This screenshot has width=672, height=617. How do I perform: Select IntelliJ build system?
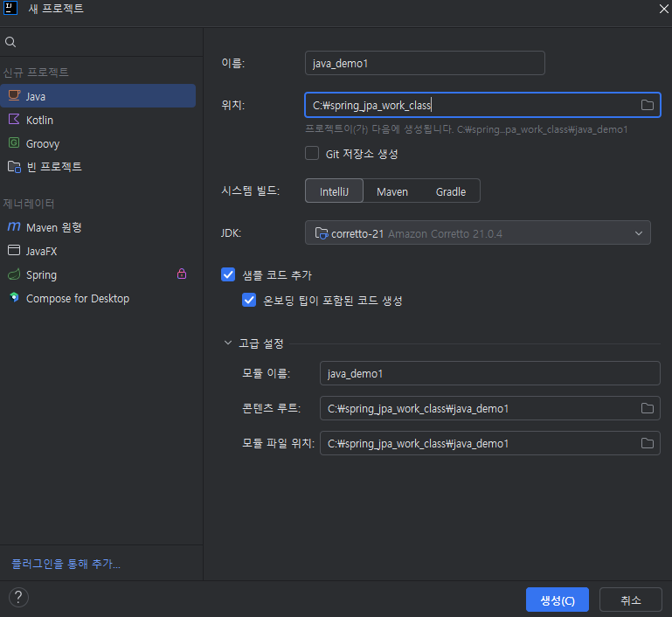[x=335, y=191]
